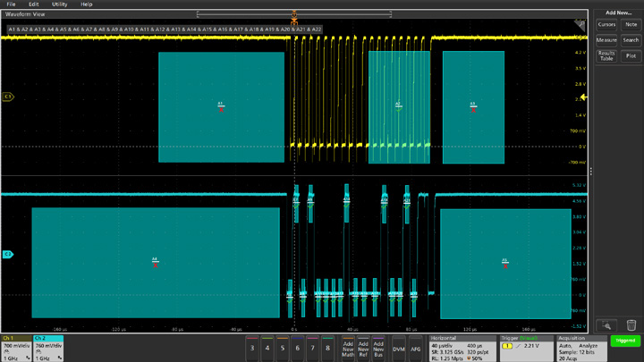
Task: Click the draw-a-box tool icon near trash
Action: 606,325
